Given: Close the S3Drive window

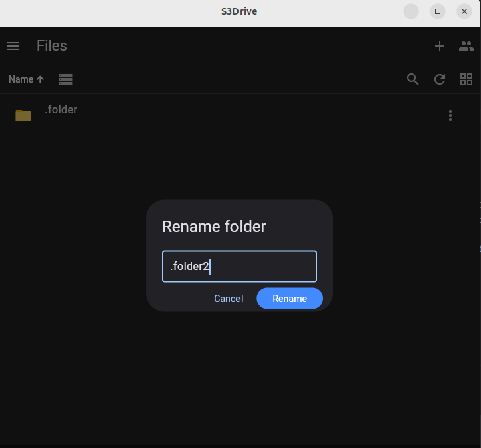Looking at the screenshot, I should [464, 11].
